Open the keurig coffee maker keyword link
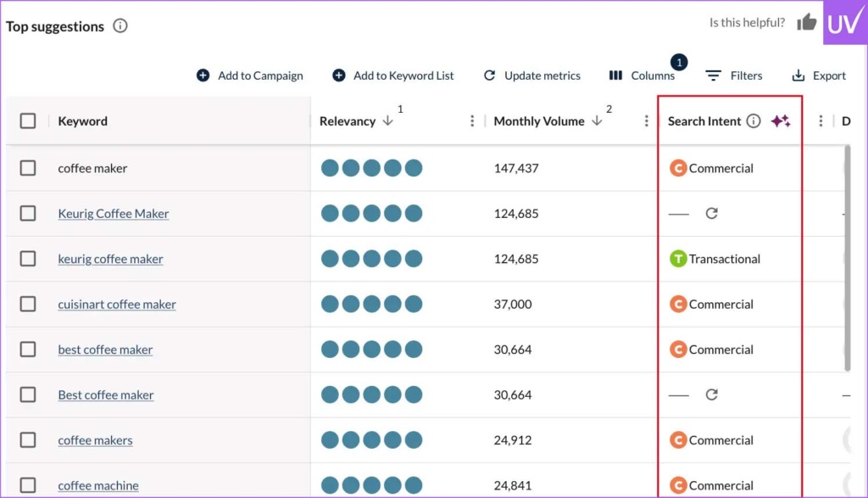 point(110,259)
